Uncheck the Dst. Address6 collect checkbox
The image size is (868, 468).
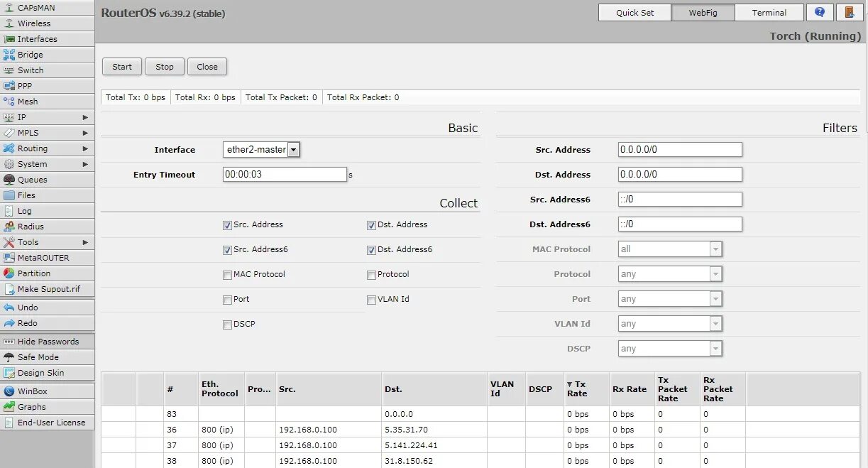coord(371,250)
